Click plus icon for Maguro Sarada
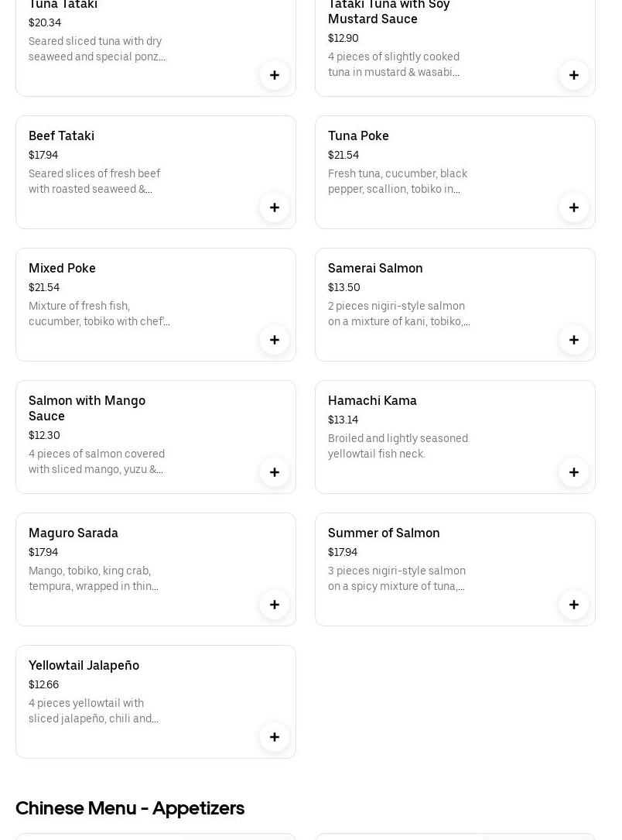Viewport: 622px width, 840px height. click(x=275, y=605)
